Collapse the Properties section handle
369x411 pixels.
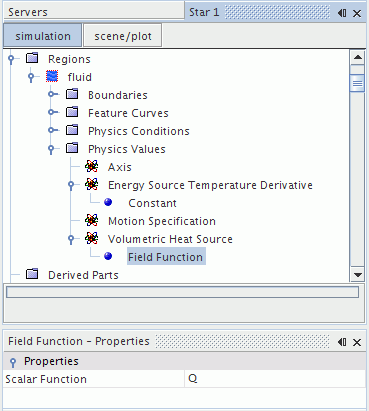[x=13, y=362]
